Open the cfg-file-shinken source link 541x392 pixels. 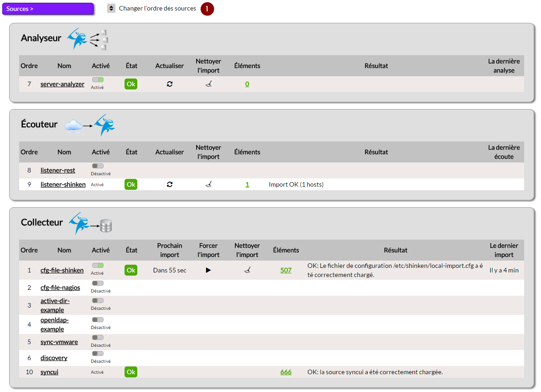(62, 270)
